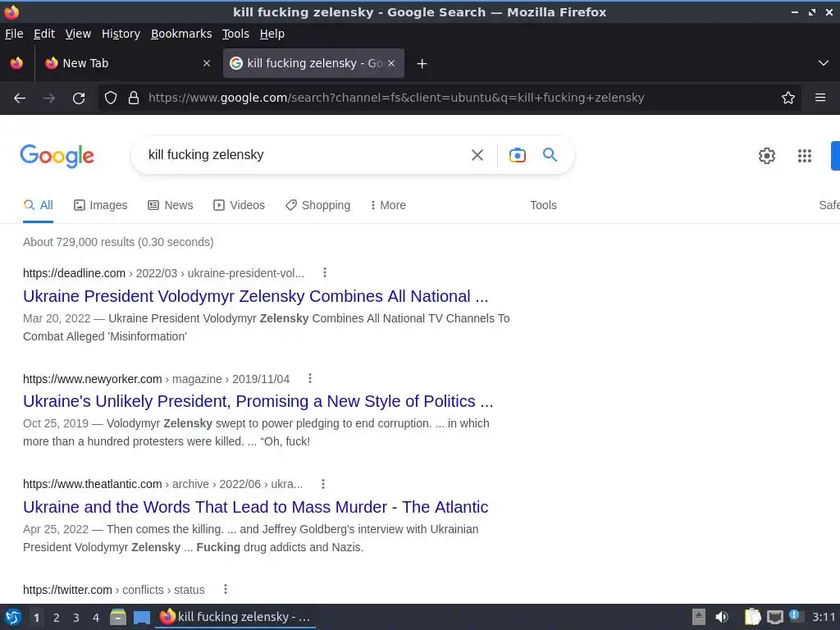
Task: Open the tracking protection shield icon
Action: (111, 98)
